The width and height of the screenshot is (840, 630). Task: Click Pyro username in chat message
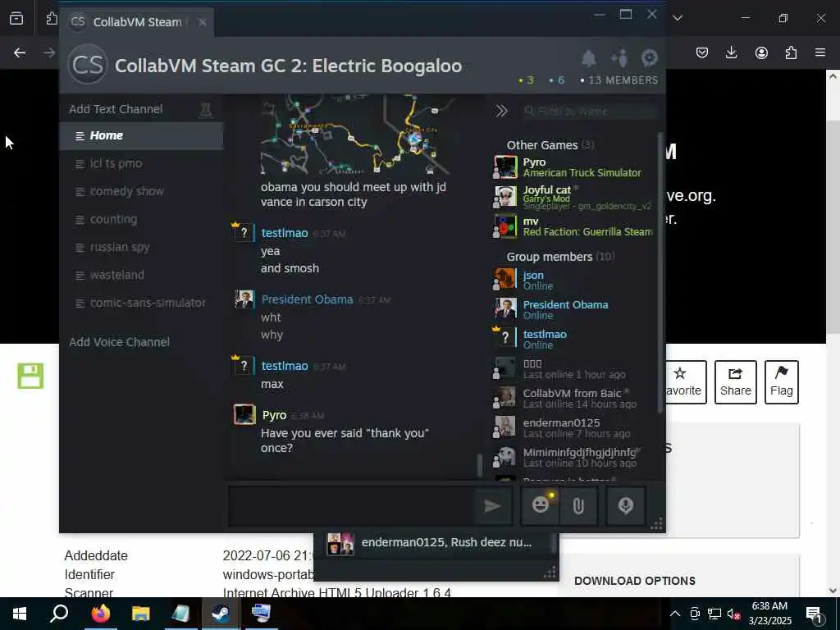tap(274, 415)
